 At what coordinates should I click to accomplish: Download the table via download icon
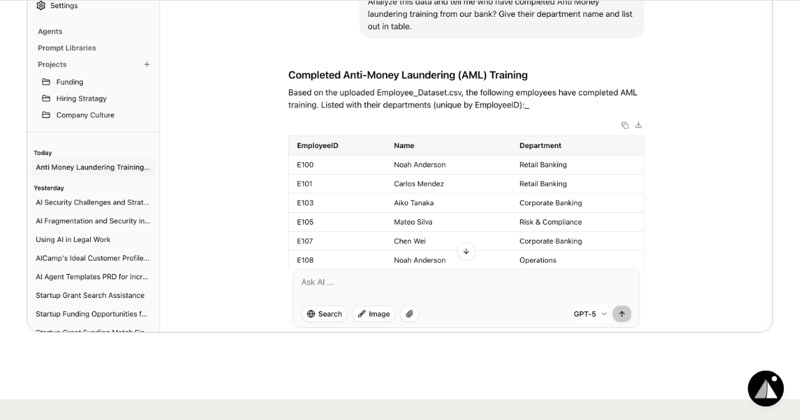638,125
